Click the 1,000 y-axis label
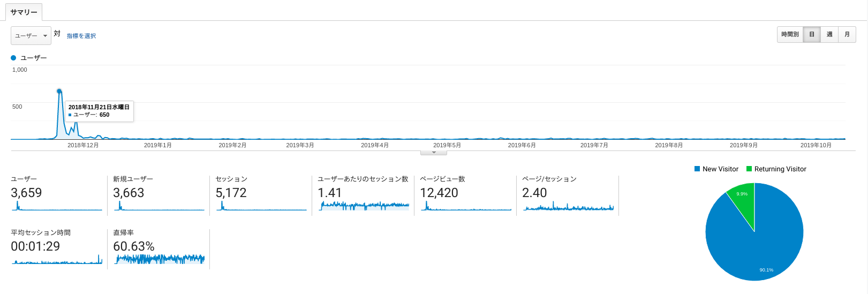Viewport: 868px width, 294px height. click(20, 70)
